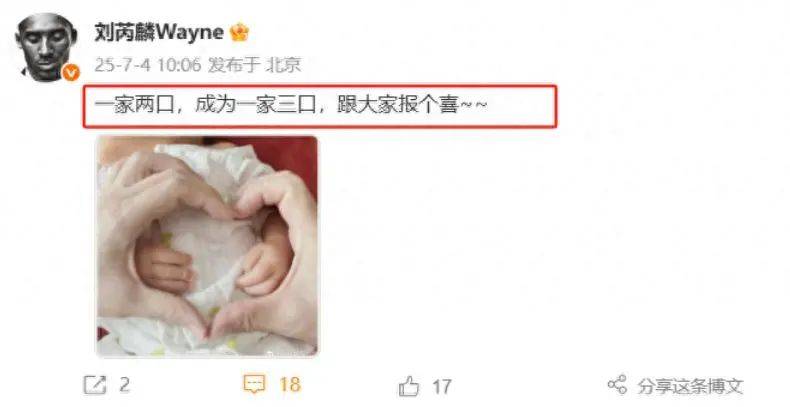This screenshot has height=407, width=790.
Task: Click the 发布于 label before the location
Action: click(234, 64)
